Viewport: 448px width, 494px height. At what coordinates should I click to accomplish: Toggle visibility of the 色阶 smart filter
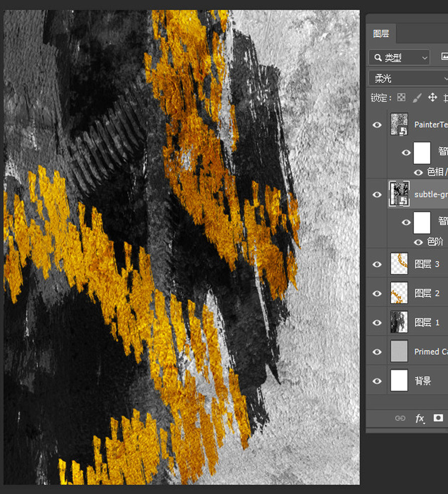(x=418, y=242)
